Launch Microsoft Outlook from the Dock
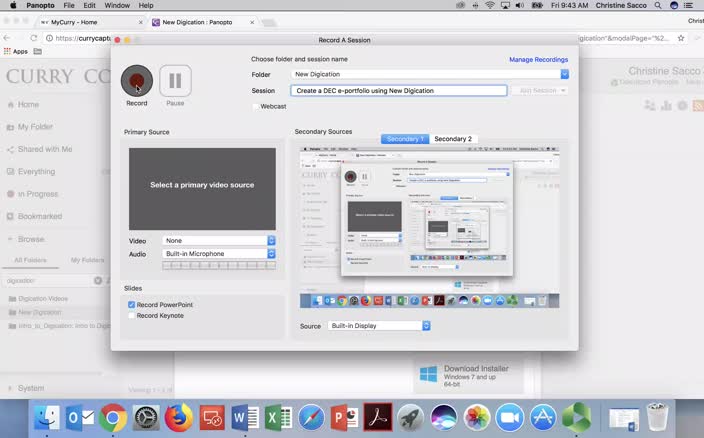 (79, 417)
